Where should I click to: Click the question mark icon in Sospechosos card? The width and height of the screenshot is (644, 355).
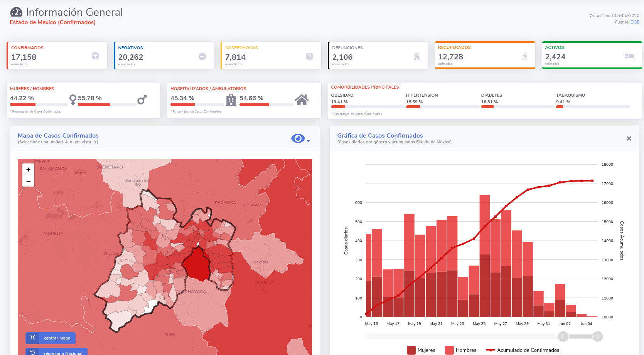click(309, 56)
